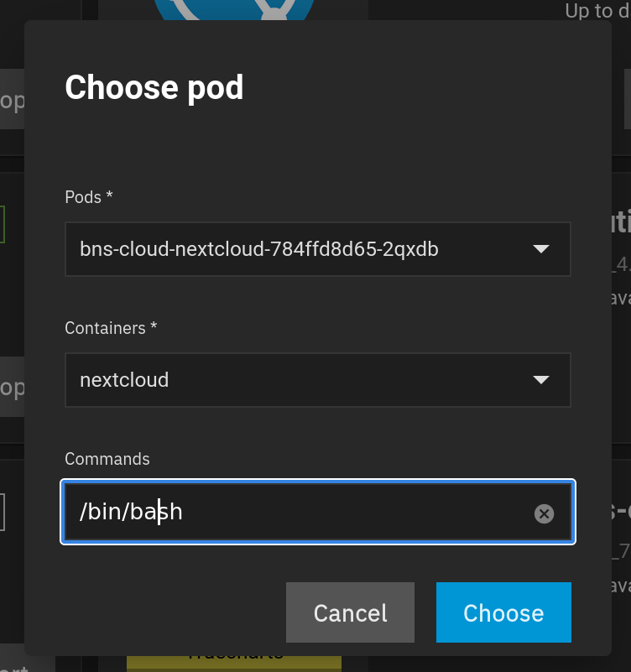Click the Containers field label

[111, 328]
